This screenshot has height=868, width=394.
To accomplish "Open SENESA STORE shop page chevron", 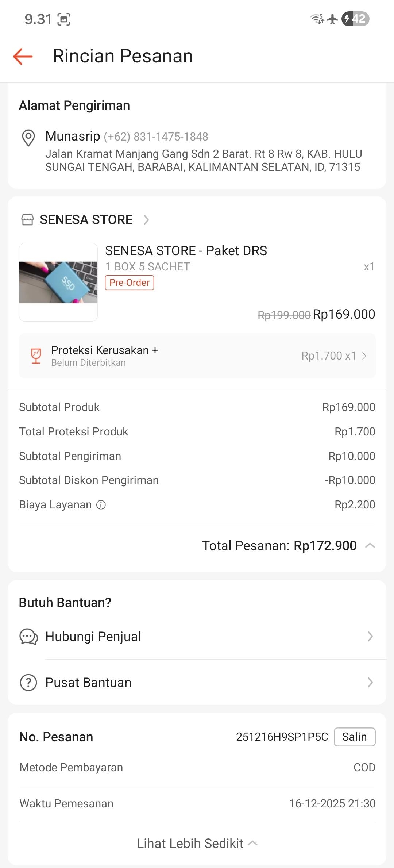I will [x=146, y=220].
